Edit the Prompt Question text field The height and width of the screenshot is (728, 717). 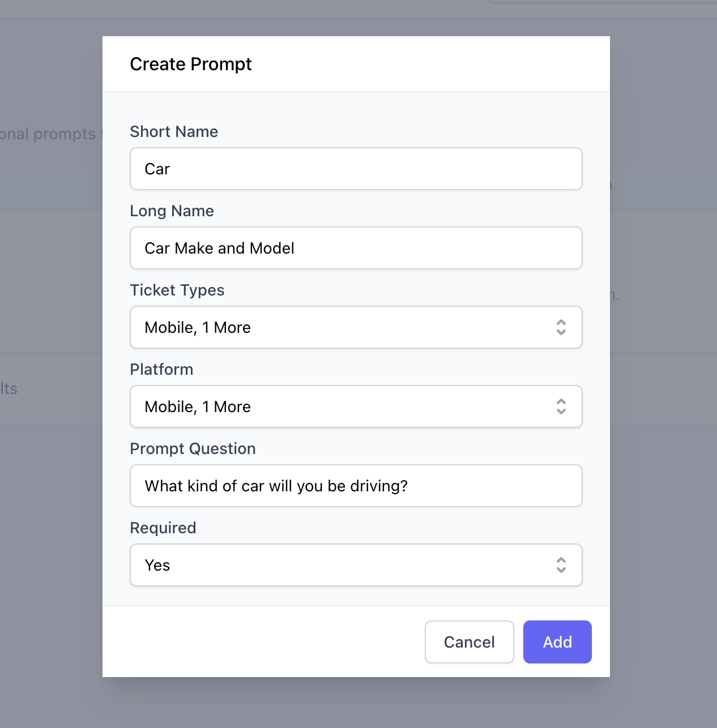click(356, 486)
